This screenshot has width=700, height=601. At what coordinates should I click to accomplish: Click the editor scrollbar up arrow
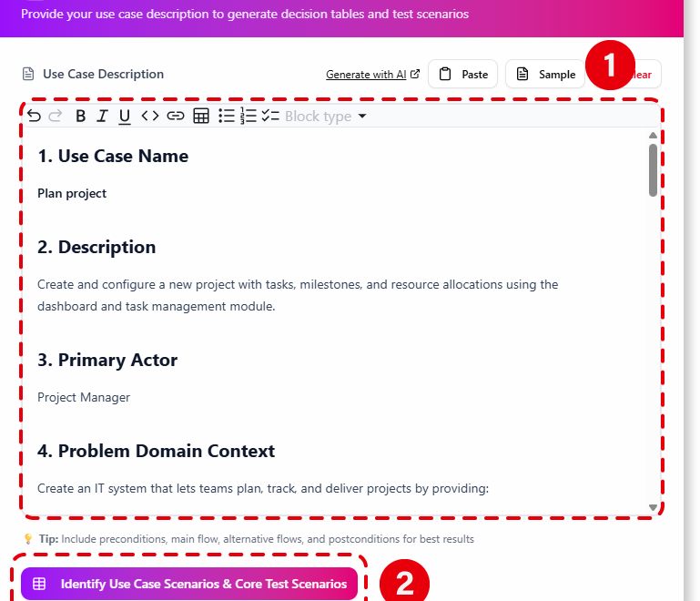[653, 136]
